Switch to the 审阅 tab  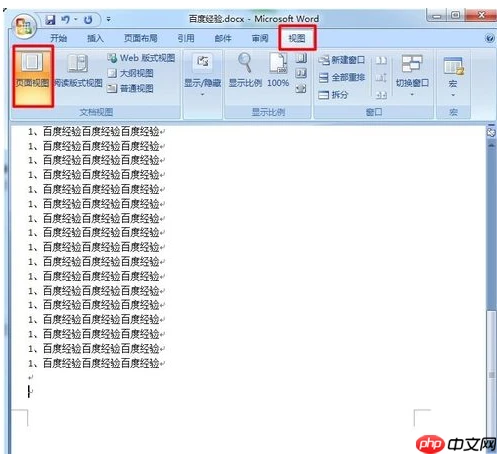(x=260, y=38)
